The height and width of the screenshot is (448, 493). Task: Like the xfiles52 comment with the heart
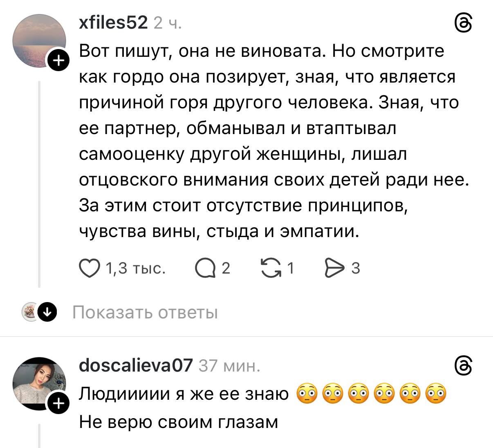pos(89,268)
